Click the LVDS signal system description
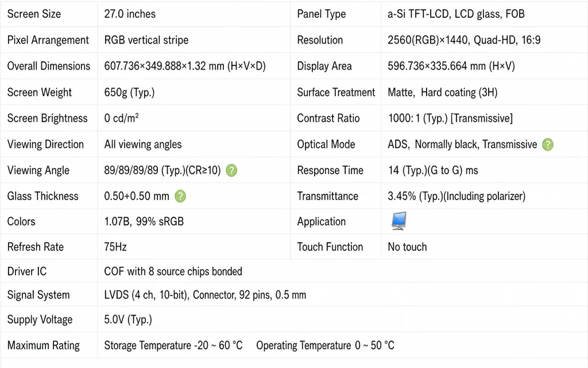The height and width of the screenshot is (368, 588). (x=205, y=295)
